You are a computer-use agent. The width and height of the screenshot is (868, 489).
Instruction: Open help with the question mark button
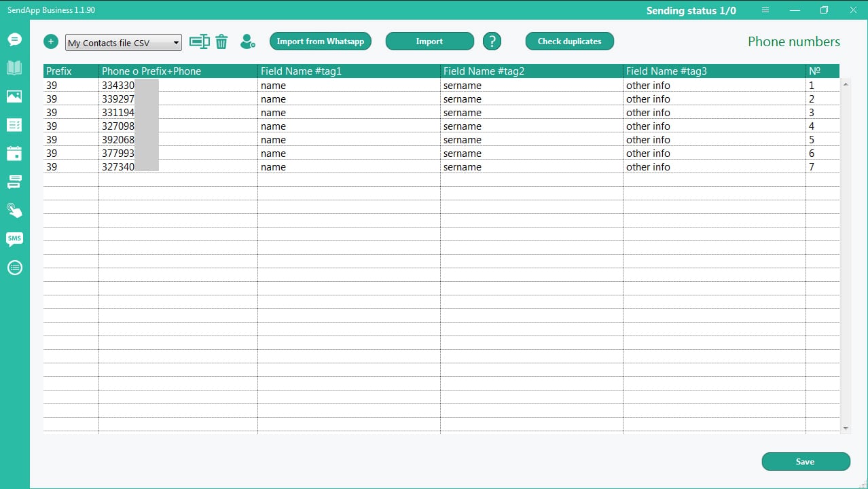point(492,41)
